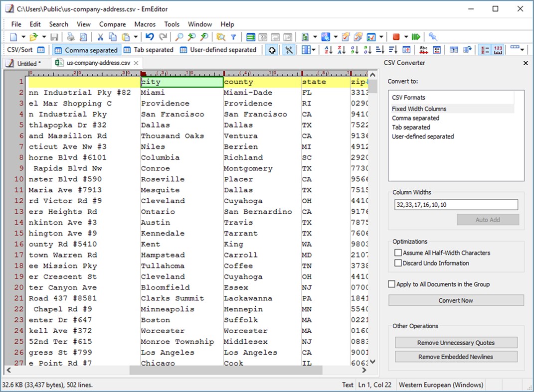Open the Find dialog with the magnifier icon
The height and width of the screenshot is (392, 534).
pyautogui.click(x=178, y=37)
